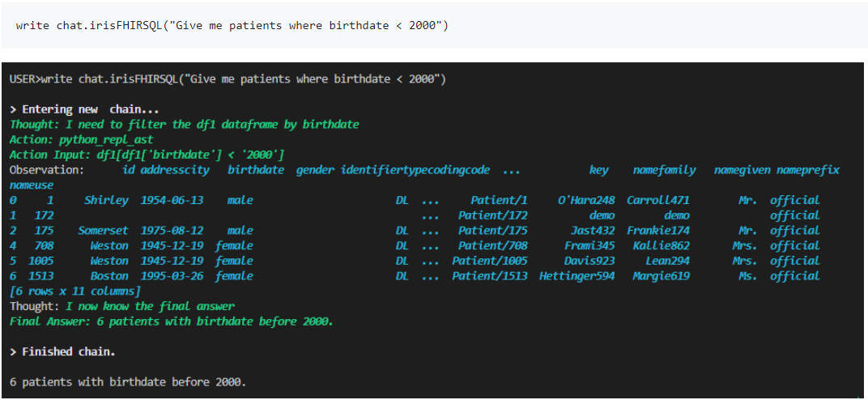Click the 'Patient/1513' key value
868x400 pixels.
(x=490, y=276)
